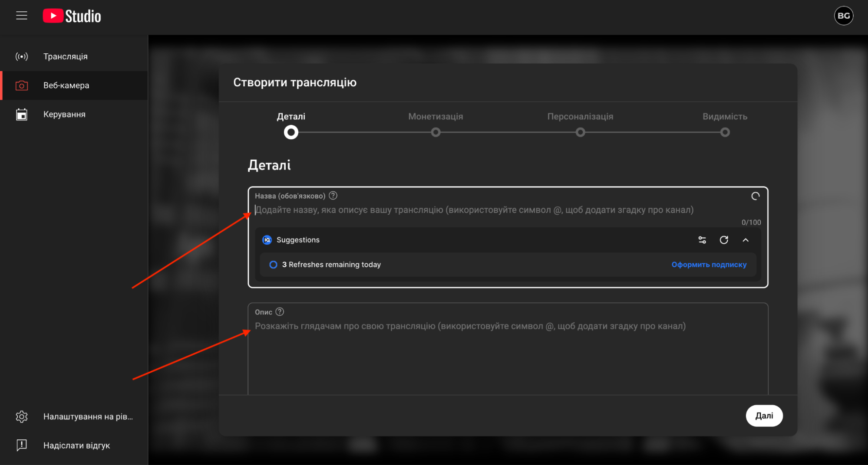The width and height of the screenshot is (868, 465).
Task: Open the hamburger navigation menu
Action: 22,16
